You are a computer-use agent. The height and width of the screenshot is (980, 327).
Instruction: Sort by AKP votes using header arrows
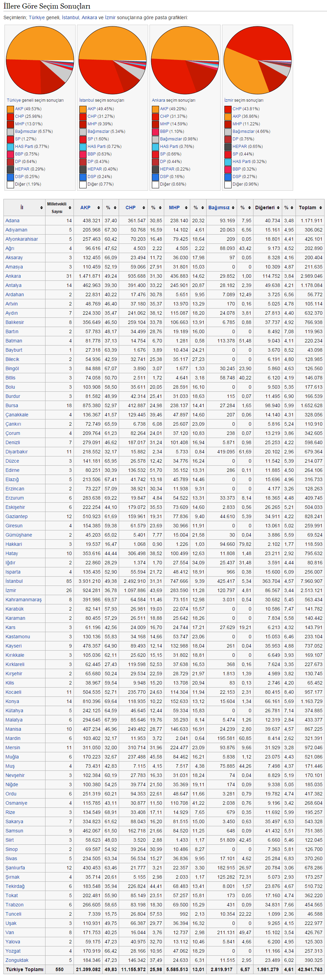(x=99, y=208)
